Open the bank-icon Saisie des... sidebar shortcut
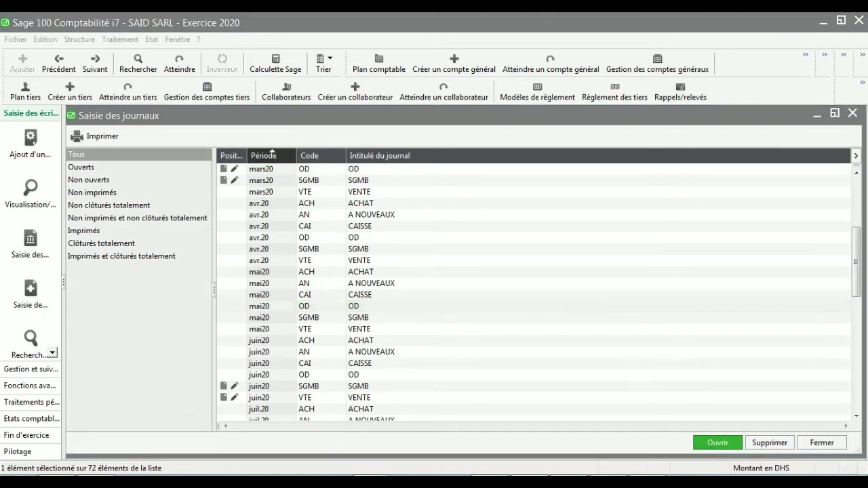The image size is (868, 488). point(31,244)
